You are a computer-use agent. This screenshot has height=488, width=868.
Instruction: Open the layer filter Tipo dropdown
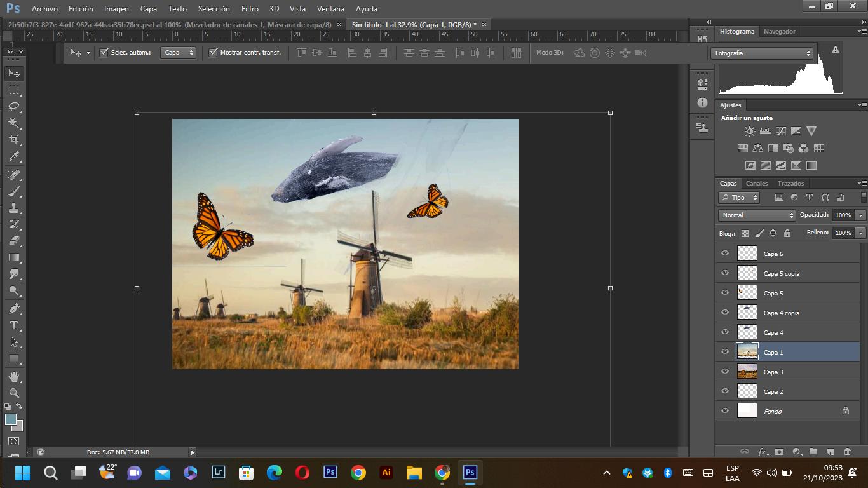coord(739,198)
